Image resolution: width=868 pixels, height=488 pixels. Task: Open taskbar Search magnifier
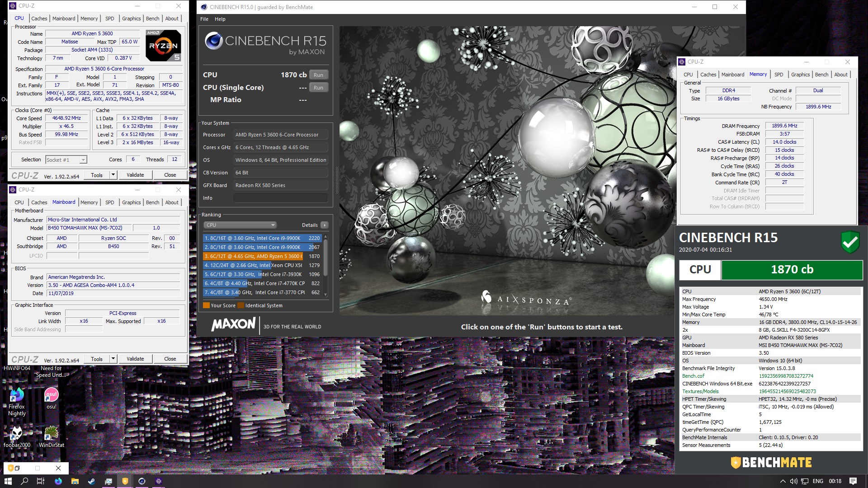click(24, 481)
